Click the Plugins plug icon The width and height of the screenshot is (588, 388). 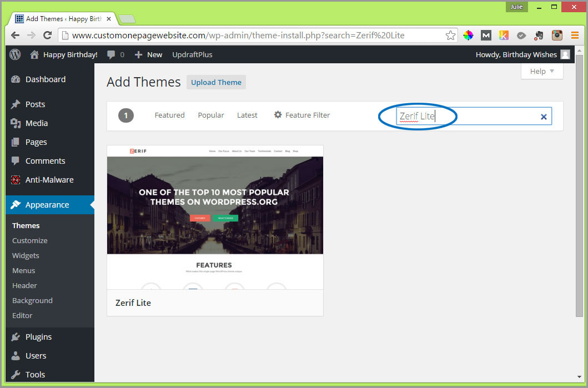click(x=16, y=336)
